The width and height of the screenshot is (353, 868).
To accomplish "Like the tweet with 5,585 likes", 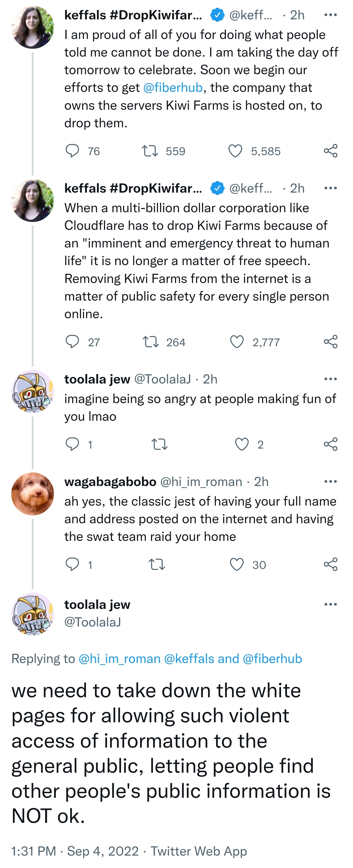I will point(235,151).
